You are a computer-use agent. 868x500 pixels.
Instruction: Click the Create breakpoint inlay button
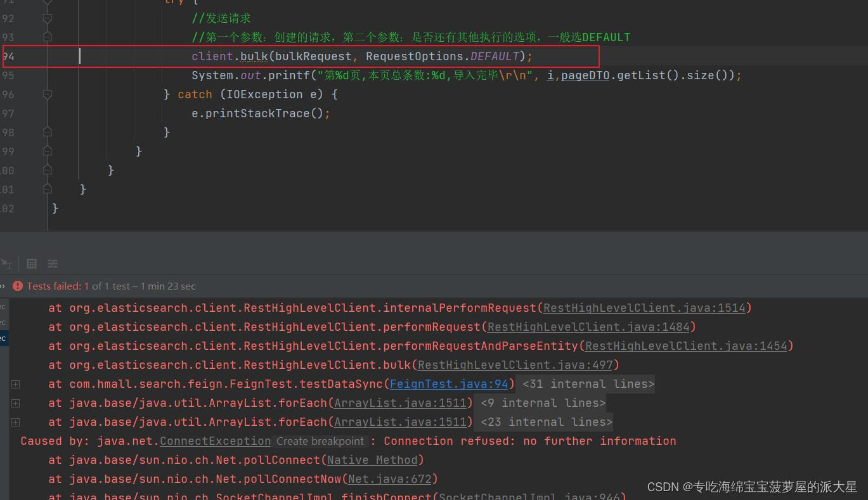pyautogui.click(x=320, y=441)
